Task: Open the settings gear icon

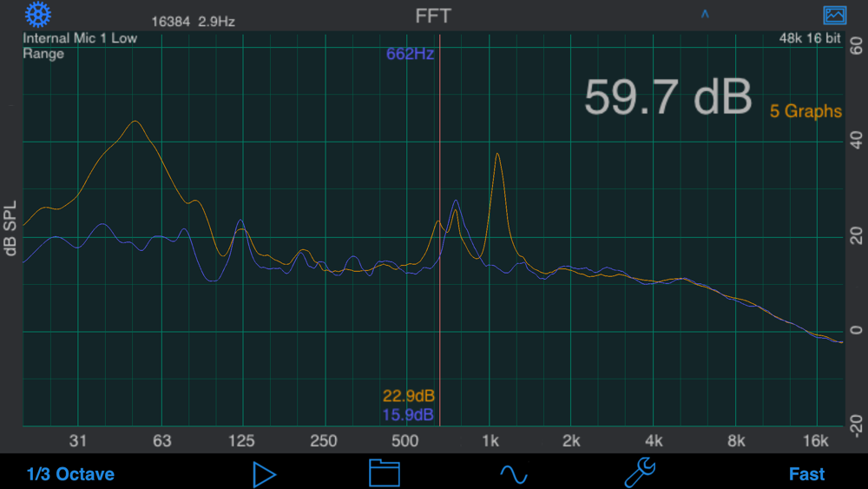Action: tap(37, 15)
